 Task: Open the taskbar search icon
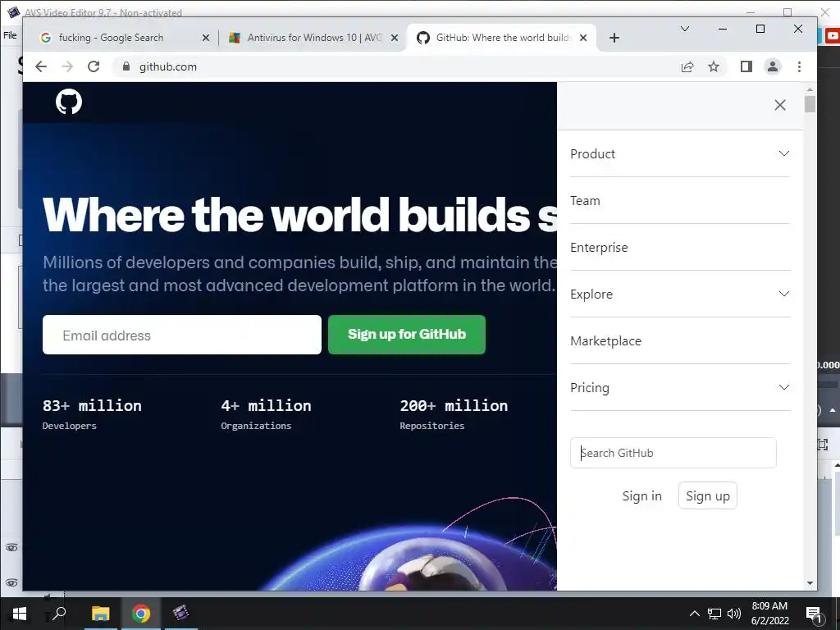[x=59, y=613]
